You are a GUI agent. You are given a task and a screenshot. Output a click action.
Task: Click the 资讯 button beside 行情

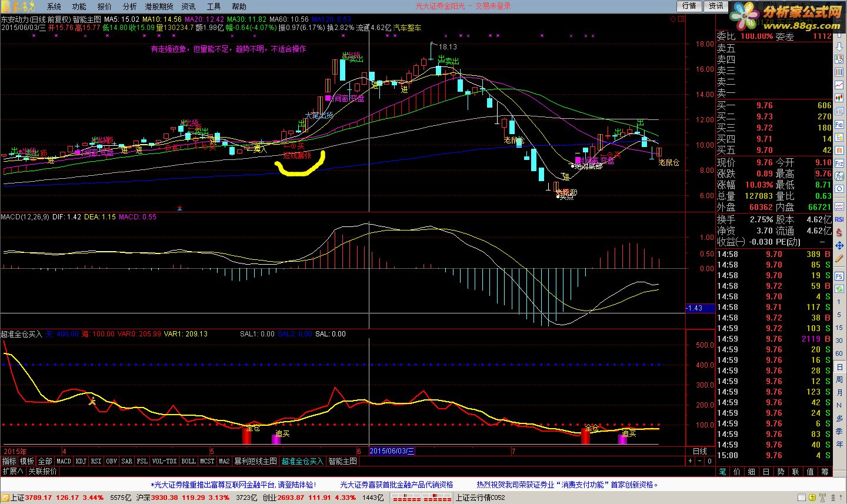click(x=716, y=6)
